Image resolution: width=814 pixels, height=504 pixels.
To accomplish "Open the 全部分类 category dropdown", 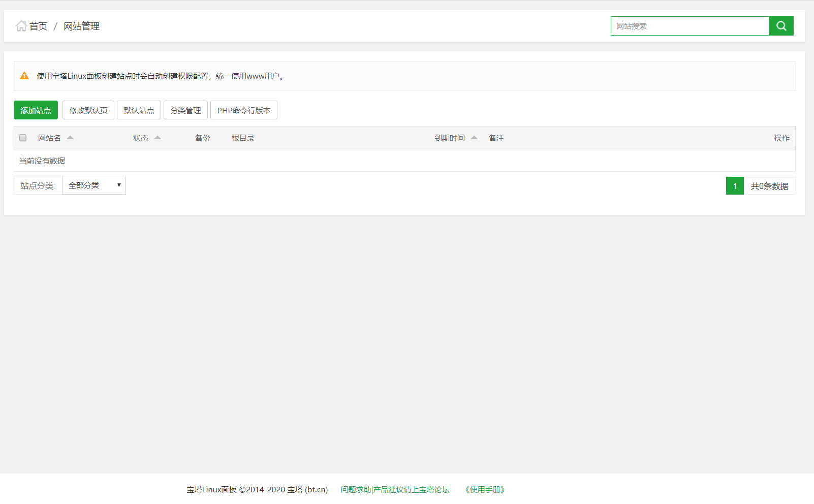I will coord(93,185).
